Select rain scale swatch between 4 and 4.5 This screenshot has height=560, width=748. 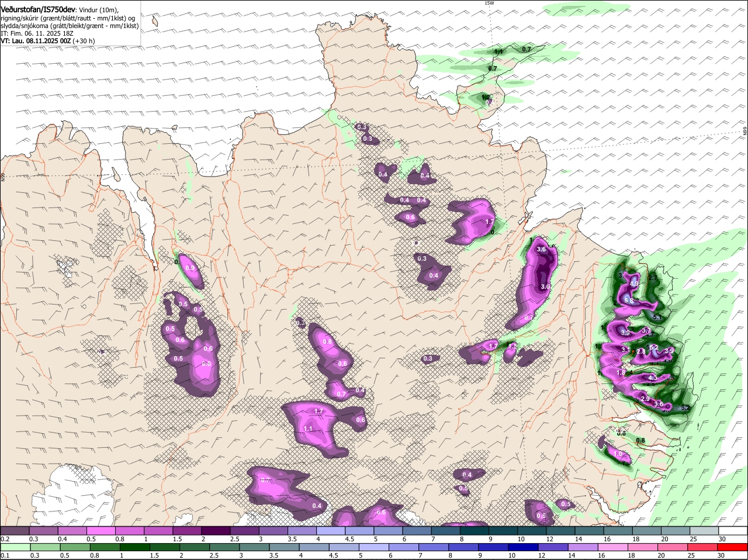pos(314,547)
